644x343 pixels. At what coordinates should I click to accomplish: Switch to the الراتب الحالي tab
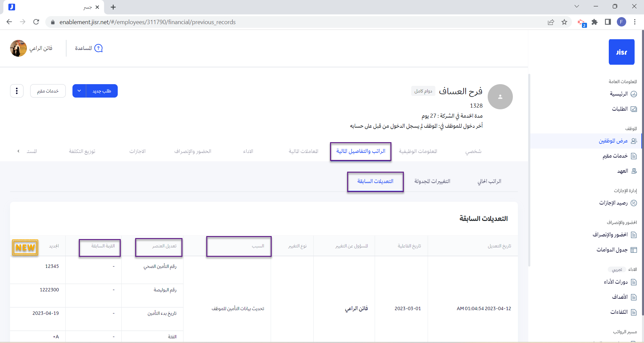click(489, 181)
